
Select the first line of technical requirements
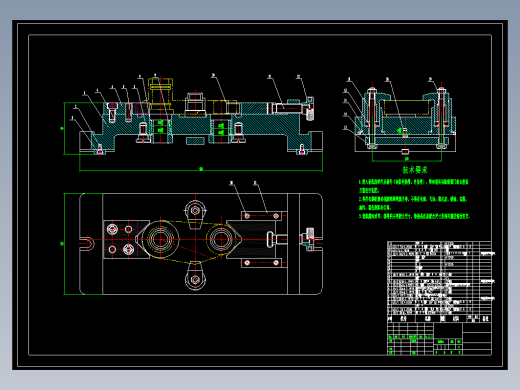(x=414, y=182)
